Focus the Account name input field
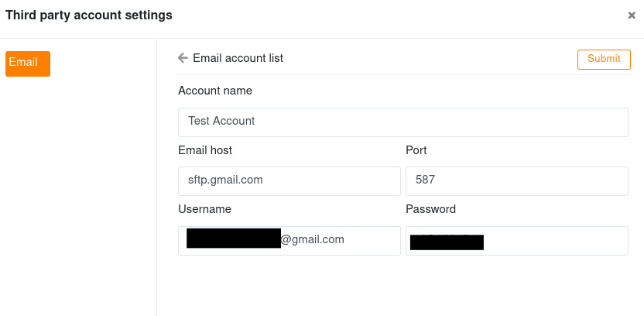Viewport: 644px width, 316px height. coord(403,122)
